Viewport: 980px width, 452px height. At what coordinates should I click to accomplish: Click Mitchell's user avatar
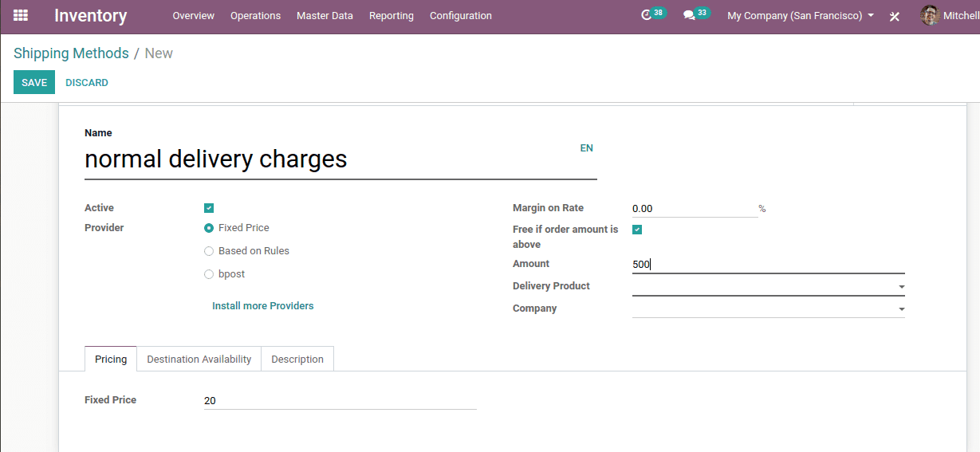pos(930,15)
